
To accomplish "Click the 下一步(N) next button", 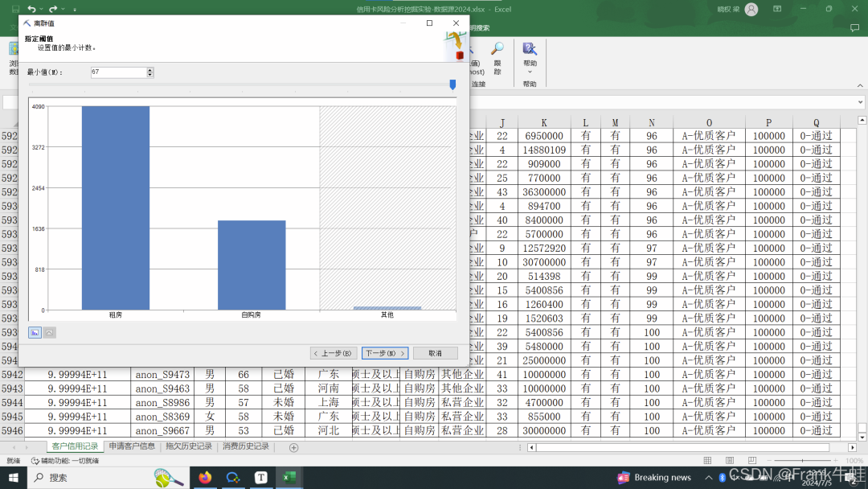I will click(385, 353).
